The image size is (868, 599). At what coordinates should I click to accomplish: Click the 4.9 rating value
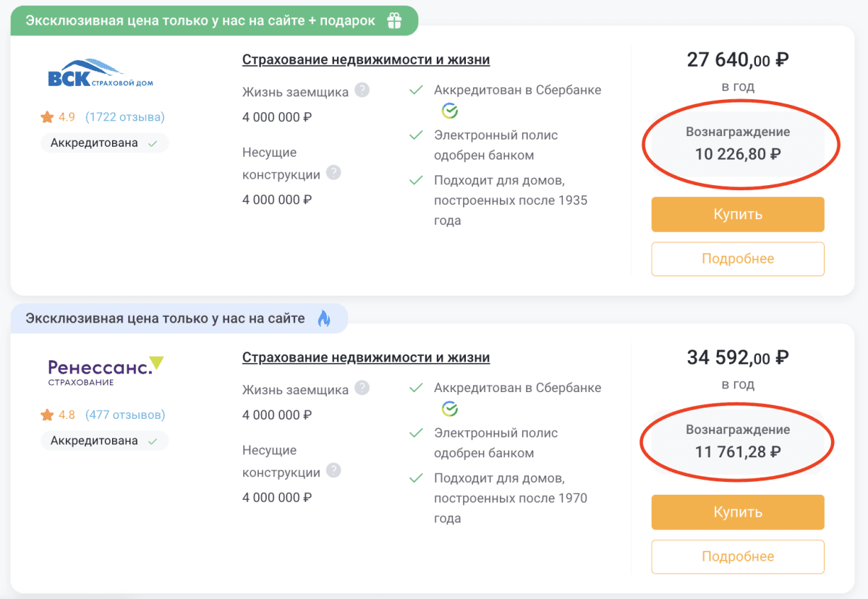pyautogui.click(x=67, y=116)
